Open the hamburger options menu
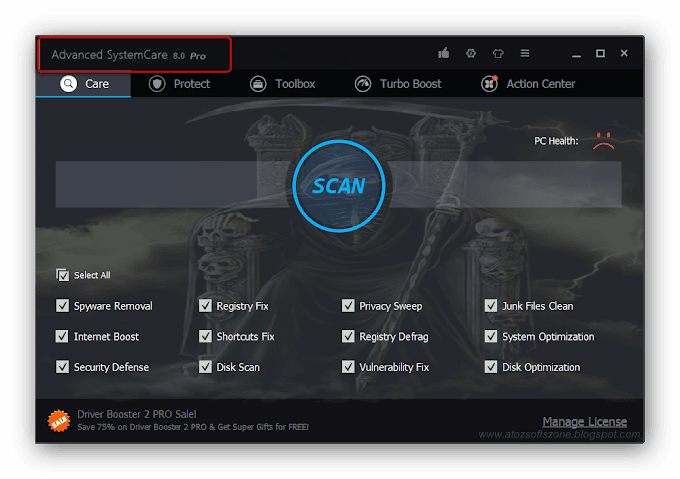The width and height of the screenshot is (680, 479). 525,53
